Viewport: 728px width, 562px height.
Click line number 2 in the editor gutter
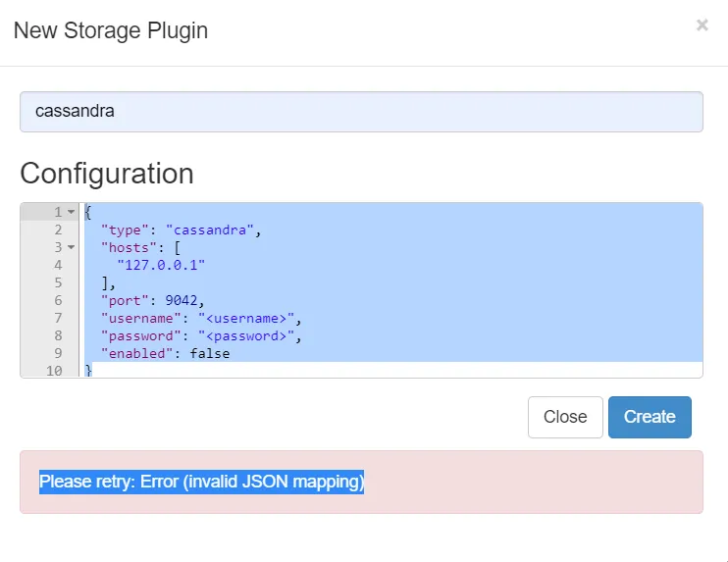coord(58,230)
